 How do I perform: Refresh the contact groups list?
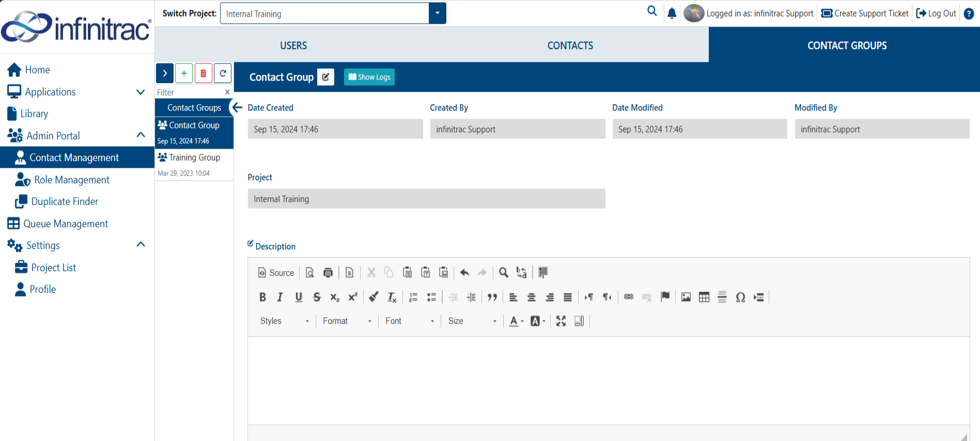coord(223,73)
